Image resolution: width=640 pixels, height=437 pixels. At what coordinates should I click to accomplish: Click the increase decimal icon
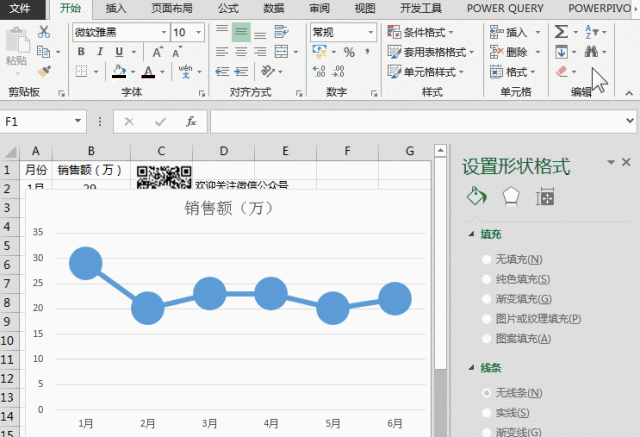[x=319, y=72]
